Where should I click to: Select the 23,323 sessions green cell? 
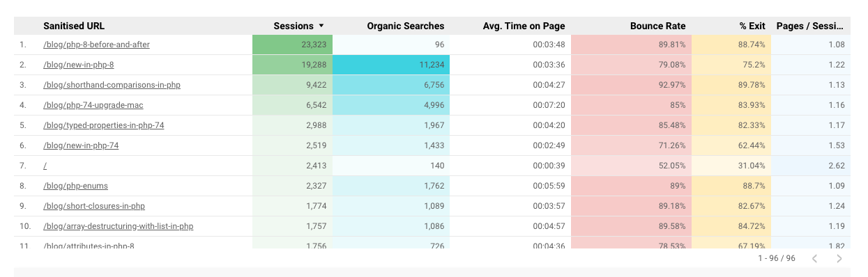click(x=292, y=45)
